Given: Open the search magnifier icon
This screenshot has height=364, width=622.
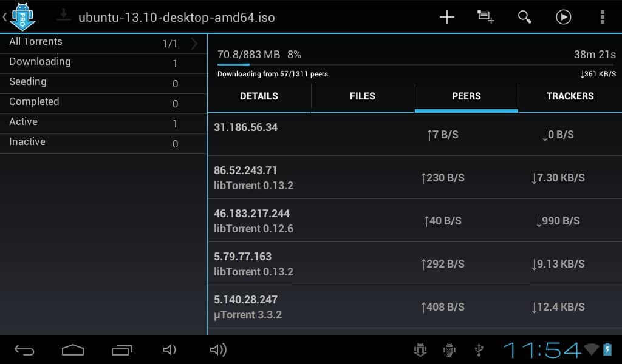Looking at the screenshot, I should [525, 17].
